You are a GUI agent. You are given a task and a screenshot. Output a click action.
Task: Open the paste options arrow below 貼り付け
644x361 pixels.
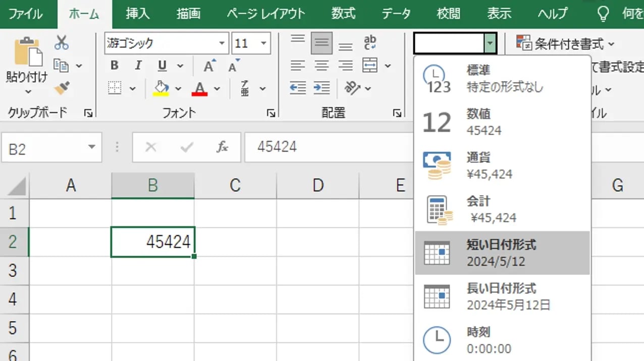[x=27, y=92]
